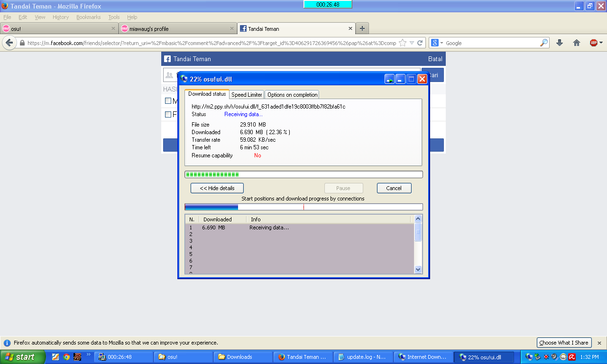The height and width of the screenshot is (364, 607).
Task: Go back with the Firefox back arrow
Action: pos(9,43)
